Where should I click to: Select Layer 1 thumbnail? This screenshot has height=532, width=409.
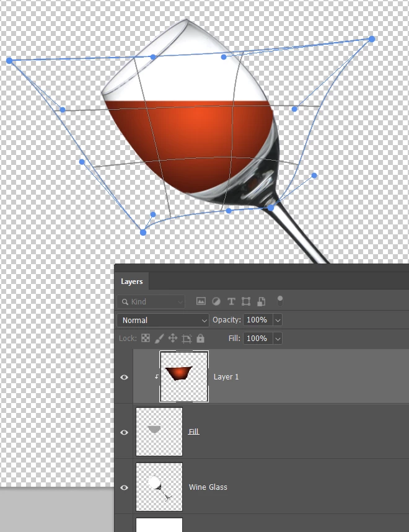pos(184,376)
